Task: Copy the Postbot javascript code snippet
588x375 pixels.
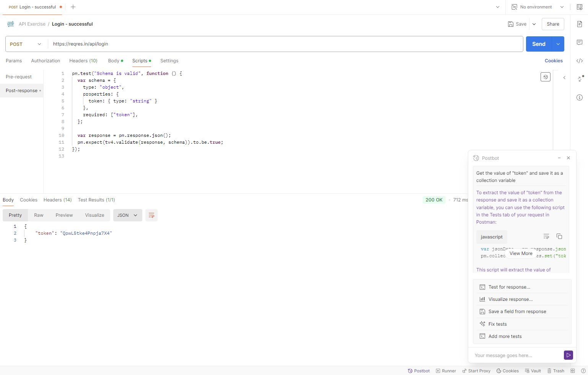Action: point(559,237)
